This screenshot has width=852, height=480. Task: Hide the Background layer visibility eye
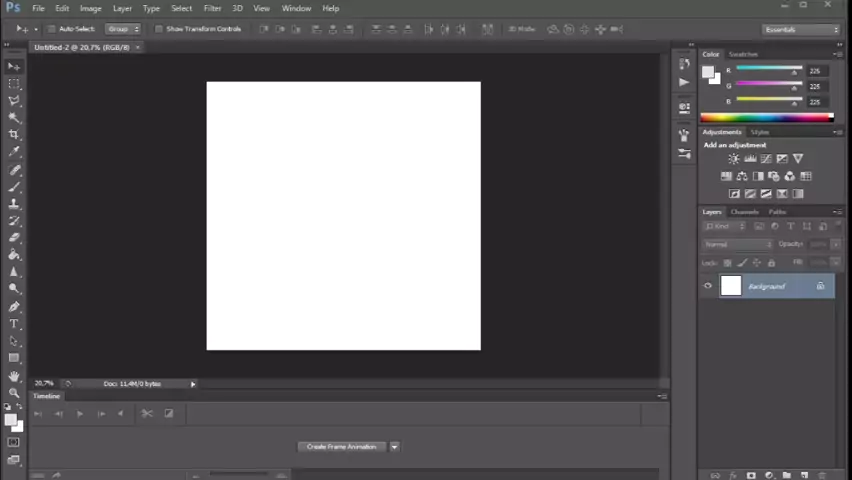tap(707, 286)
